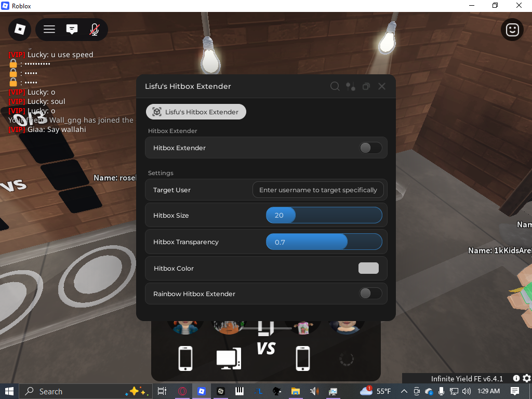Unmute the microphone icon in top bar
This screenshot has width=532, height=399.
pyautogui.click(x=95, y=30)
